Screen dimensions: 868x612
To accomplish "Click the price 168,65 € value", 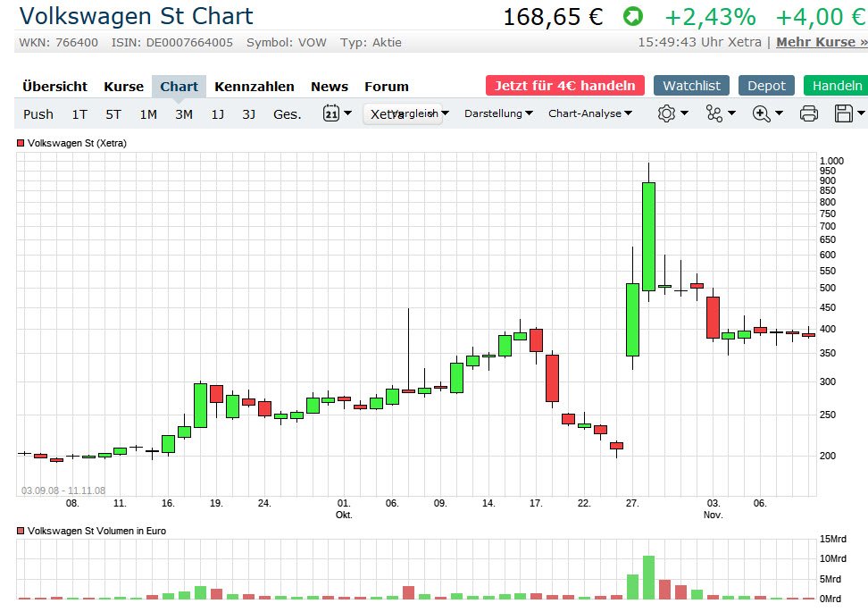I will pos(553,17).
